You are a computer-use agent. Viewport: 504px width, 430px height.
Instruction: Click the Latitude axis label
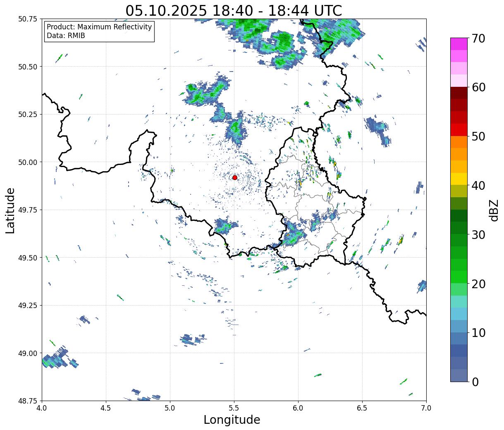pos(10,210)
